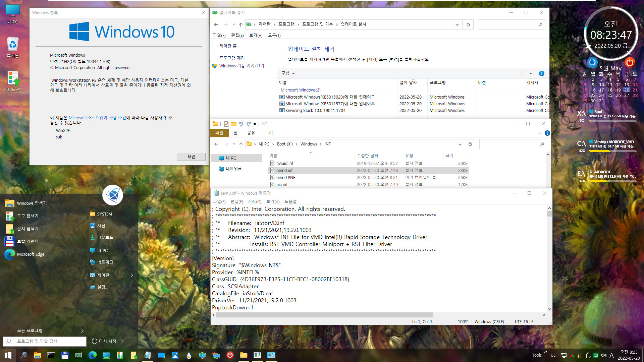This screenshot has height=362, width=644.
Task: Select the oem0.PNF file row
Action: coord(369,178)
